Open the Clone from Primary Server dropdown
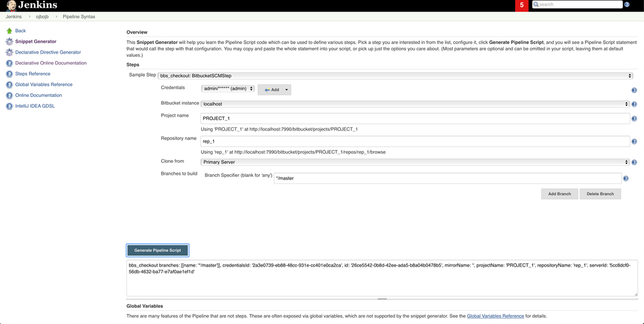Screen dimensions: 644x324 pos(415,162)
